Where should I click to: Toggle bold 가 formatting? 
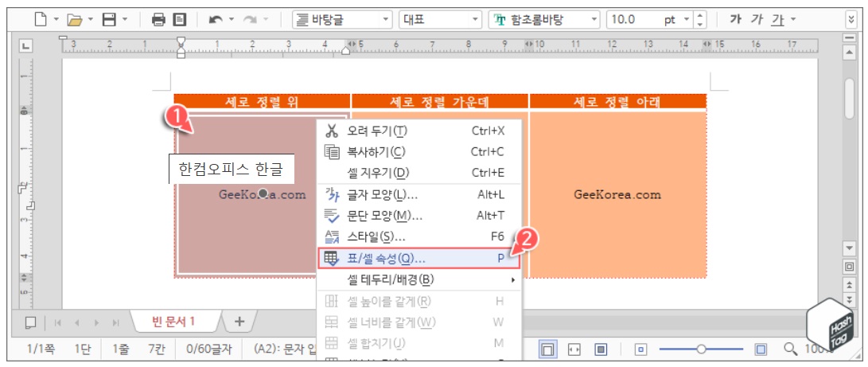[735, 20]
